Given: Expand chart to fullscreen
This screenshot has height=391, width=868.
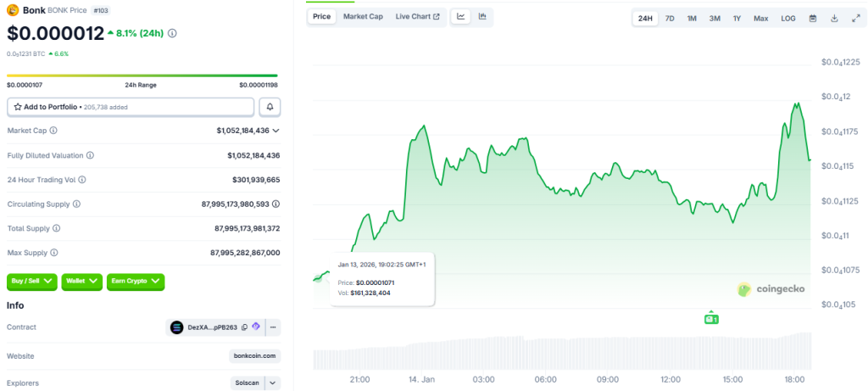Looking at the screenshot, I should coord(854,18).
